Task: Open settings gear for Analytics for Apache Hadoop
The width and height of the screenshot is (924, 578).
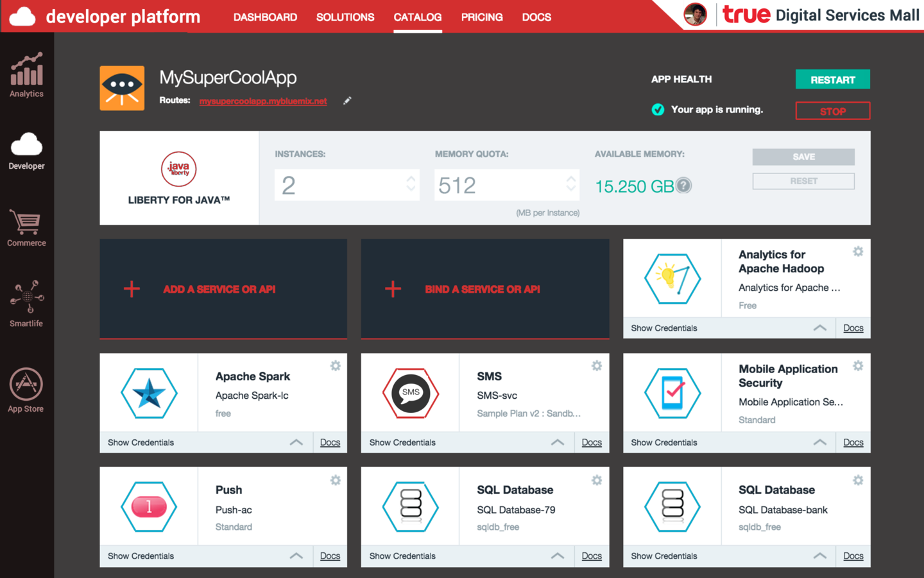Action: (858, 252)
